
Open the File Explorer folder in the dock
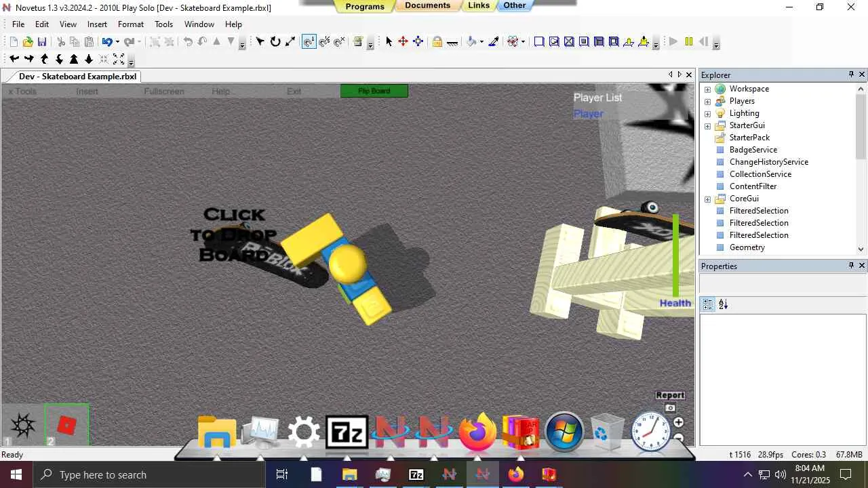click(217, 432)
